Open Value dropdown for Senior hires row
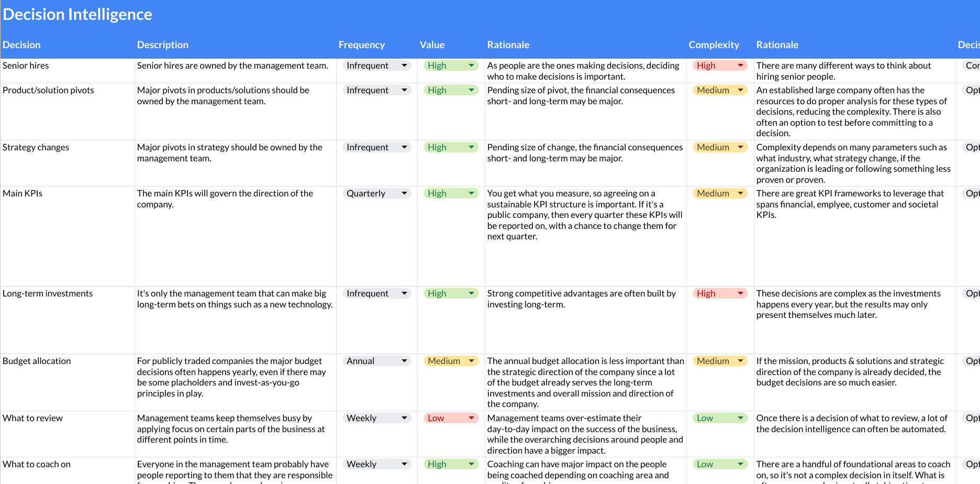 click(451, 65)
